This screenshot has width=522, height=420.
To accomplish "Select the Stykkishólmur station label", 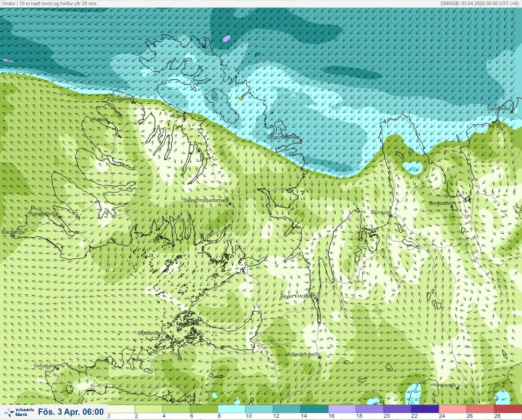I will [152, 333].
